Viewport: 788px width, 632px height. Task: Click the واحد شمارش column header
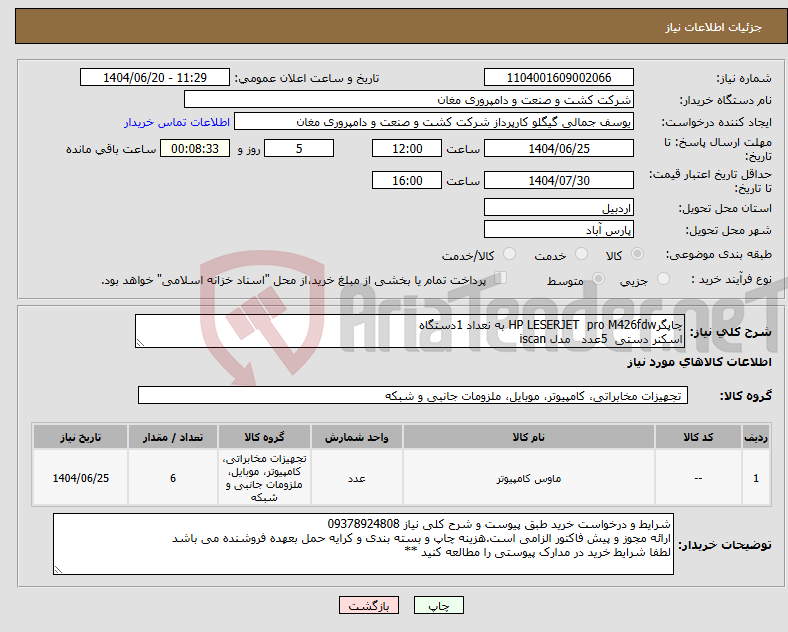(x=356, y=437)
